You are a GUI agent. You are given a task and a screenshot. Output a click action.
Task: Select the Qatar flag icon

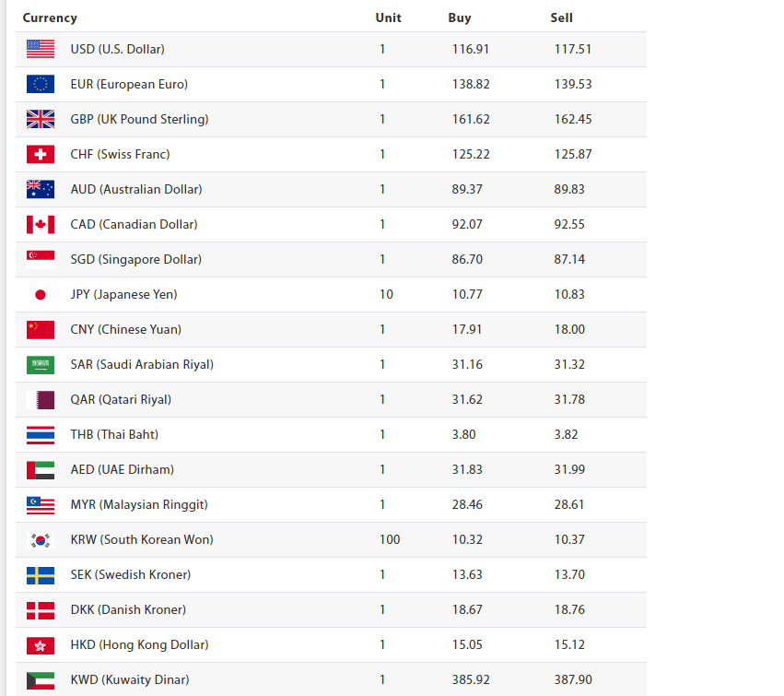click(x=41, y=399)
